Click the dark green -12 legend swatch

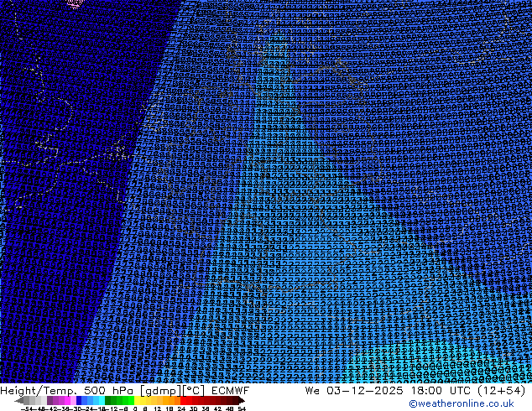pos(108,400)
